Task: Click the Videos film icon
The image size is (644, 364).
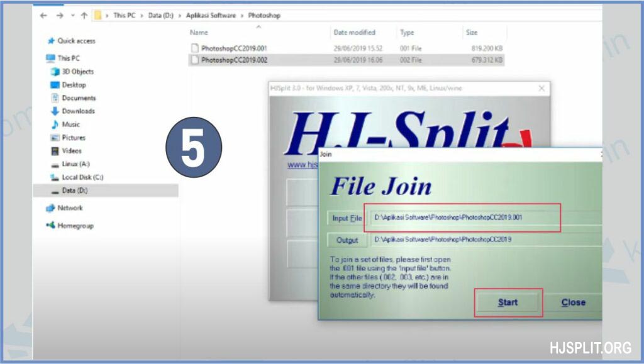Action: [55, 151]
